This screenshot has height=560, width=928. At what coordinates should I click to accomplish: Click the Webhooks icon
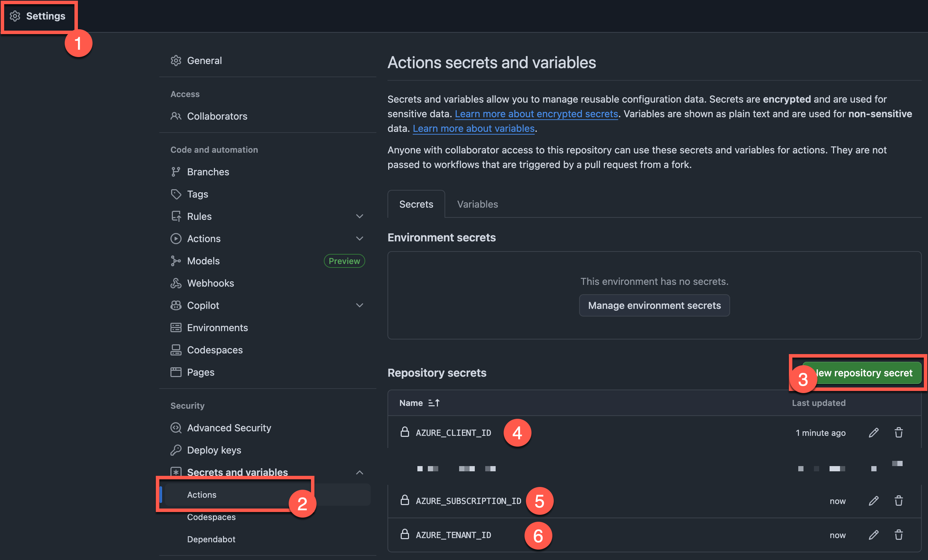pos(176,283)
